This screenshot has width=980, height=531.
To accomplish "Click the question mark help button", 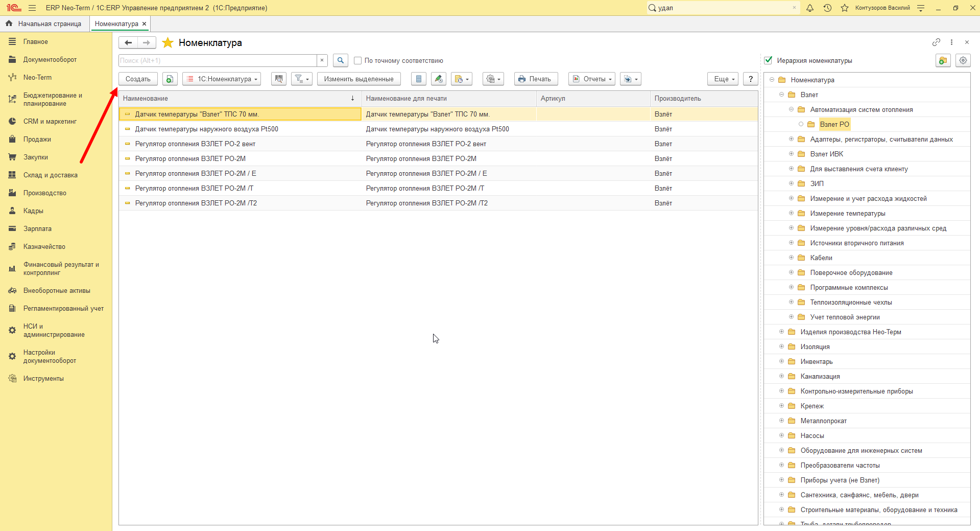I will click(751, 79).
